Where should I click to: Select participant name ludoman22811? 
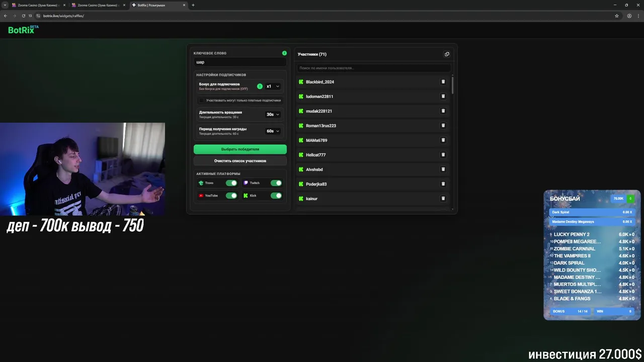click(319, 96)
